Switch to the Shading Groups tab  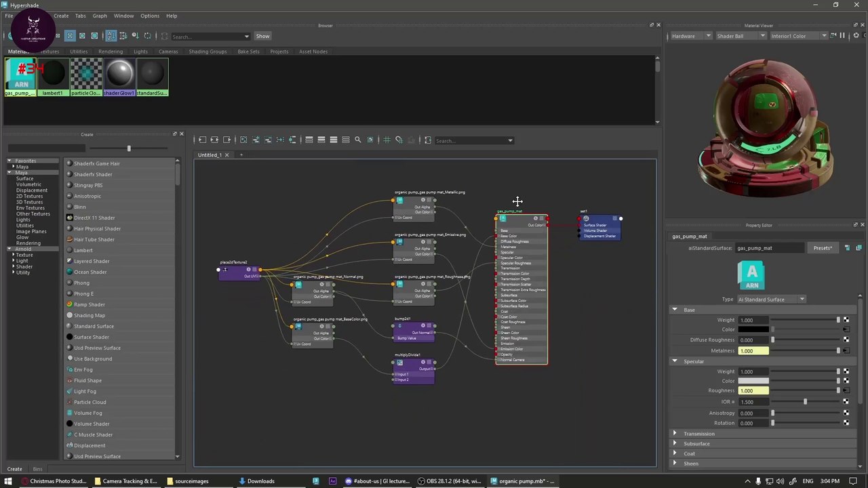click(x=208, y=52)
